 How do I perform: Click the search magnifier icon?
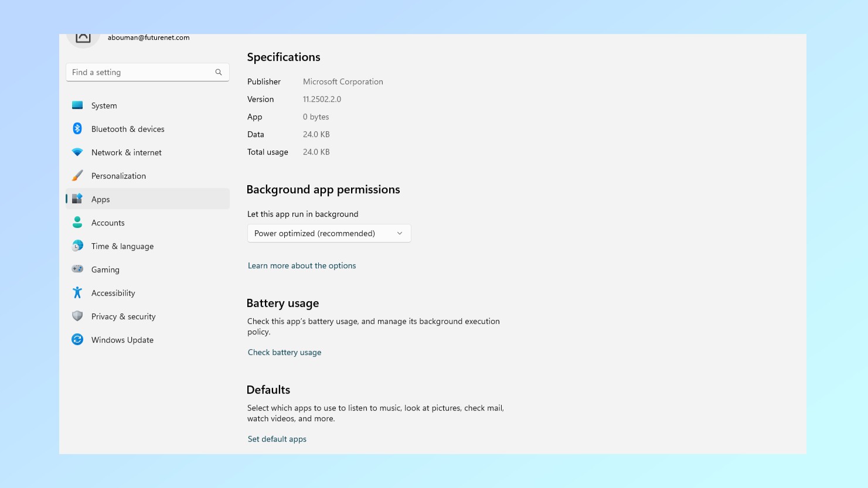[x=218, y=72]
